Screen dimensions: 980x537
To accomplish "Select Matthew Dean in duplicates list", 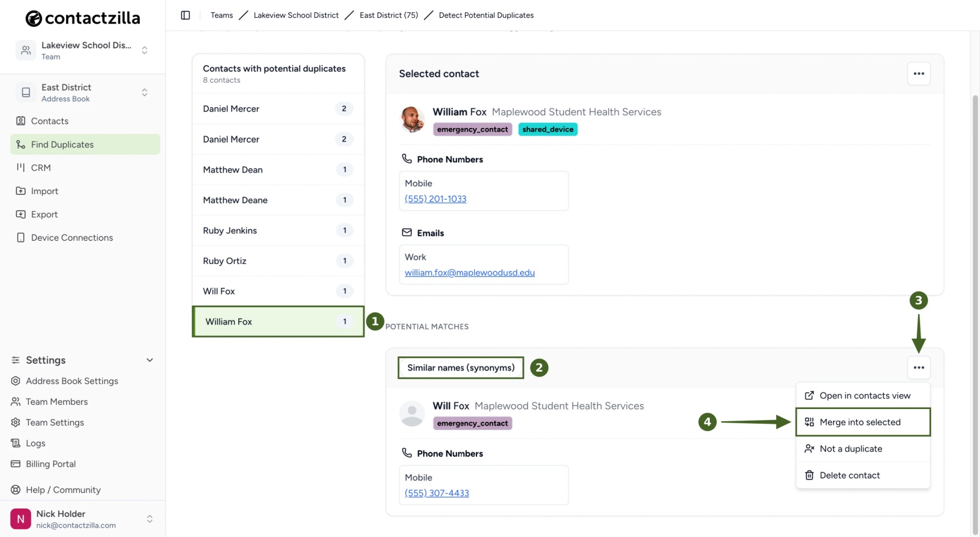I will point(278,170).
